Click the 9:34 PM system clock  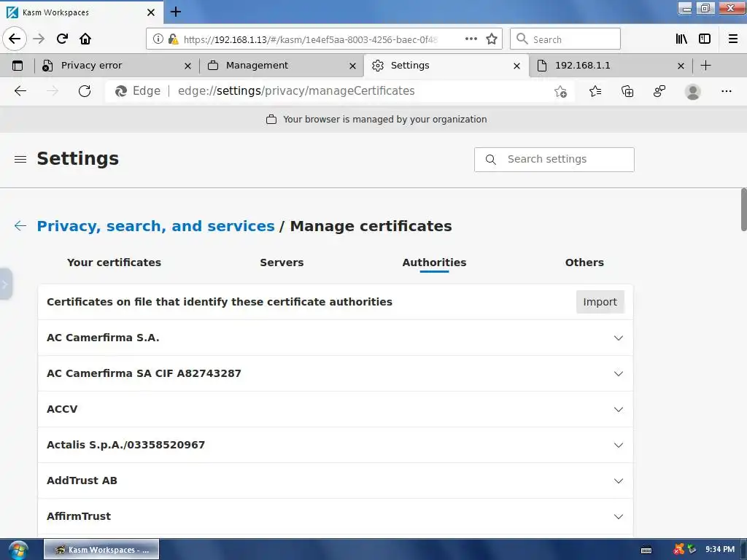720,550
